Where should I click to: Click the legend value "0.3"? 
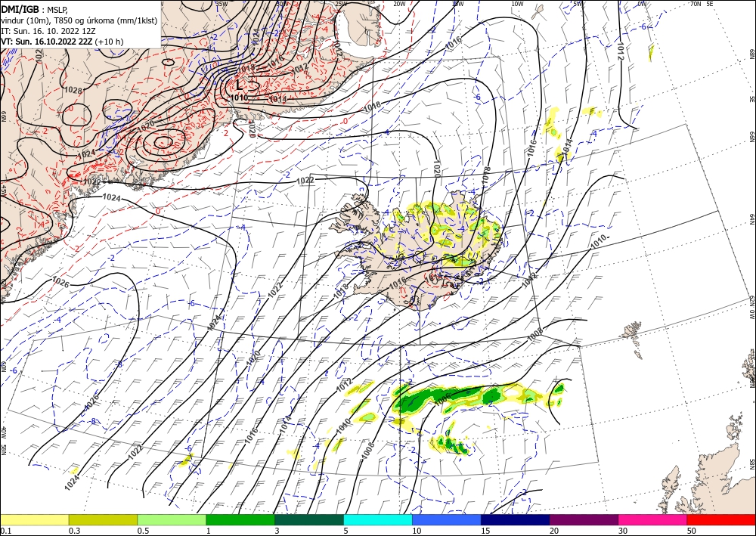pyautogui.click(x=74, y=531)
